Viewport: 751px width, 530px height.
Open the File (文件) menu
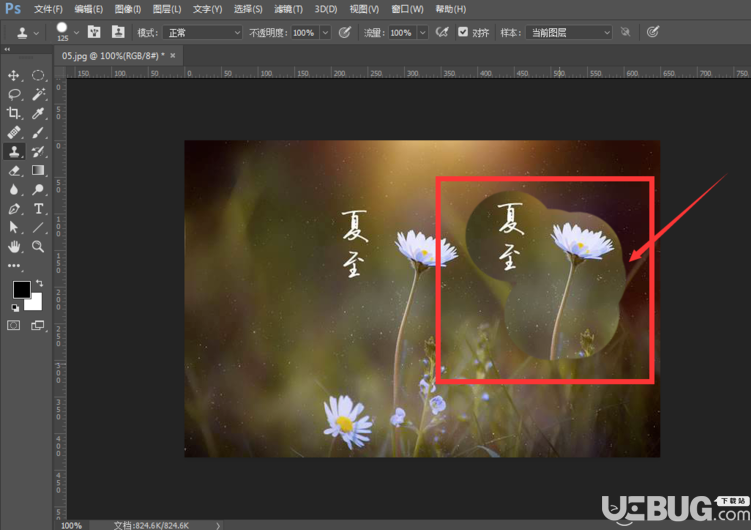[48, 9]
